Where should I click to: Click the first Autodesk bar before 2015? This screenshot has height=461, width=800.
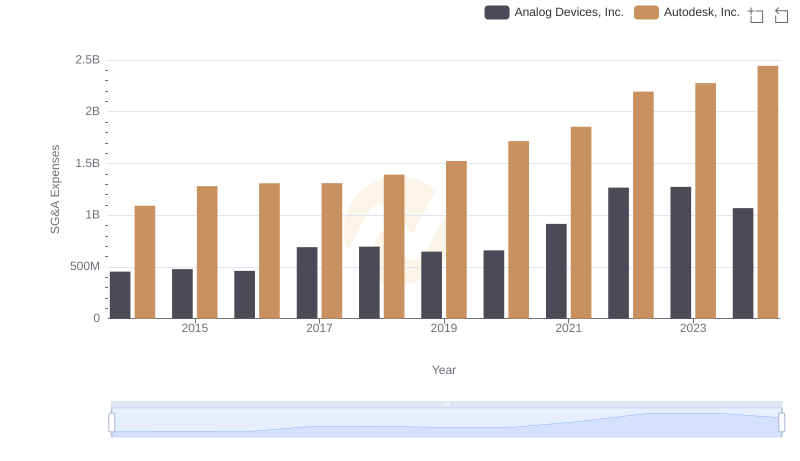pos(145,262)
